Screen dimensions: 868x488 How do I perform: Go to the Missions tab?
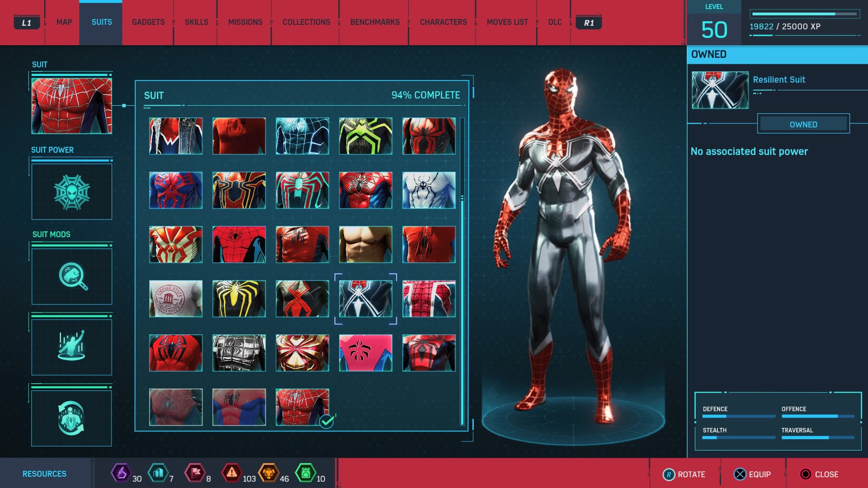tap(245, 22)
